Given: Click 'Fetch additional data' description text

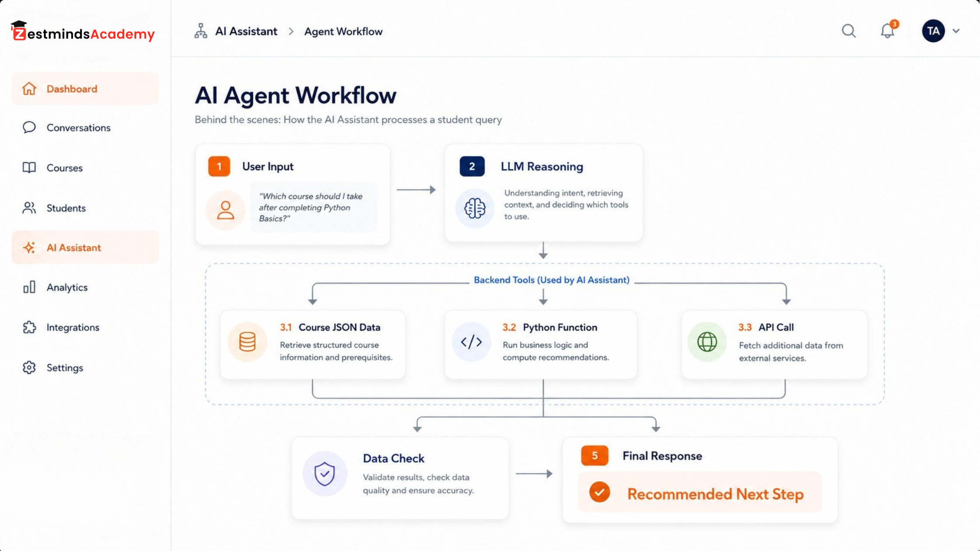Looking at the screenshot, I should [x=791, y=352].
